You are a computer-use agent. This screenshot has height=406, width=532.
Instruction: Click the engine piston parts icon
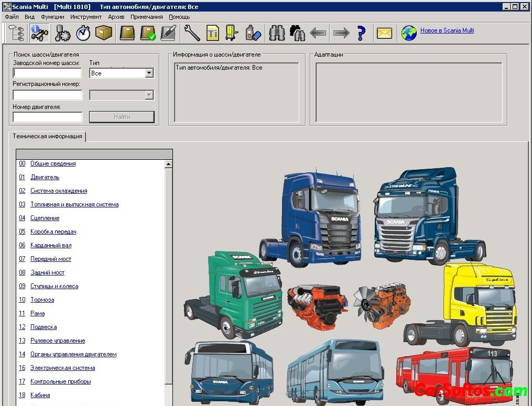point(62,33)
